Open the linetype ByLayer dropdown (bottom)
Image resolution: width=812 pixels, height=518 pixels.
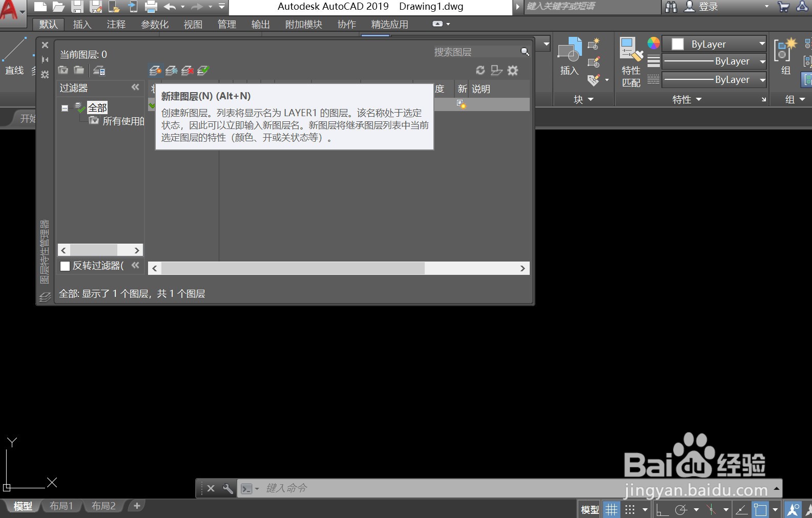(x=714, y=80)
